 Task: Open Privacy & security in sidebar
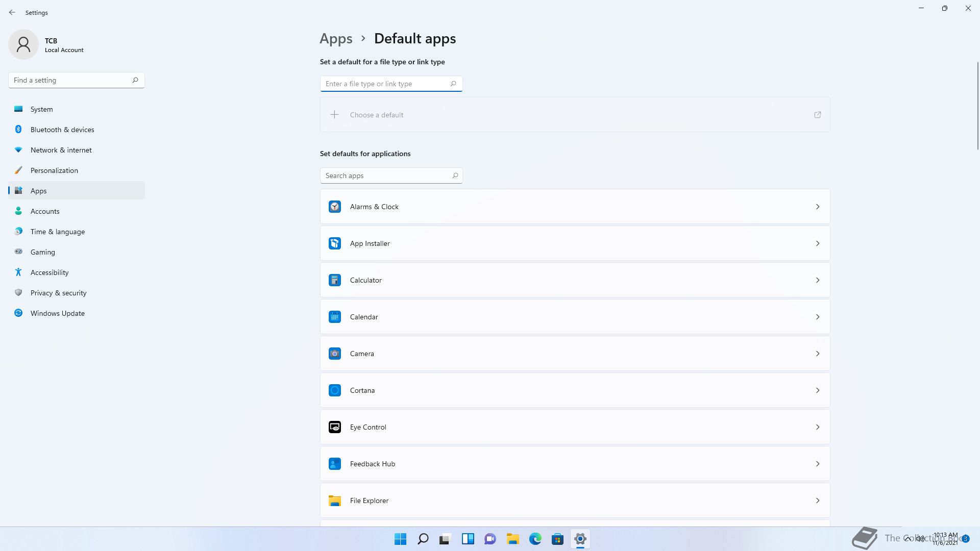77,293
